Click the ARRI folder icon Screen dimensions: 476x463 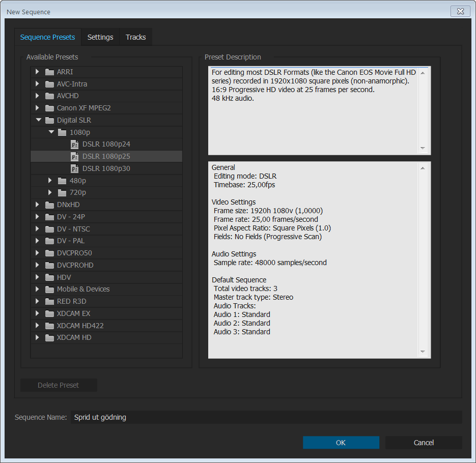point(49,72)
